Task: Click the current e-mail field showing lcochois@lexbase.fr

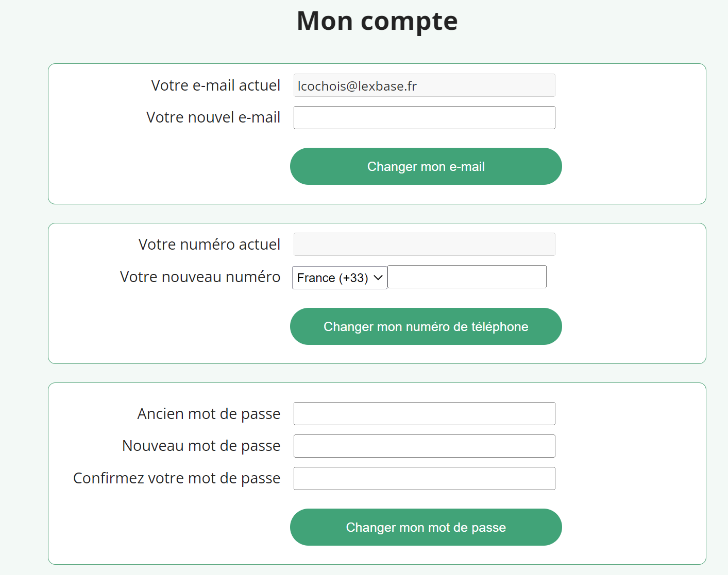Action: (424, 85)
